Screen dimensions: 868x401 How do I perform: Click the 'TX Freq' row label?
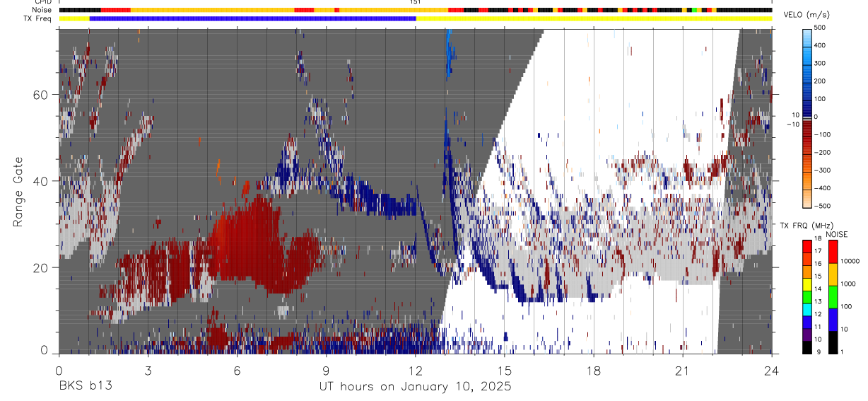[37, 18]
